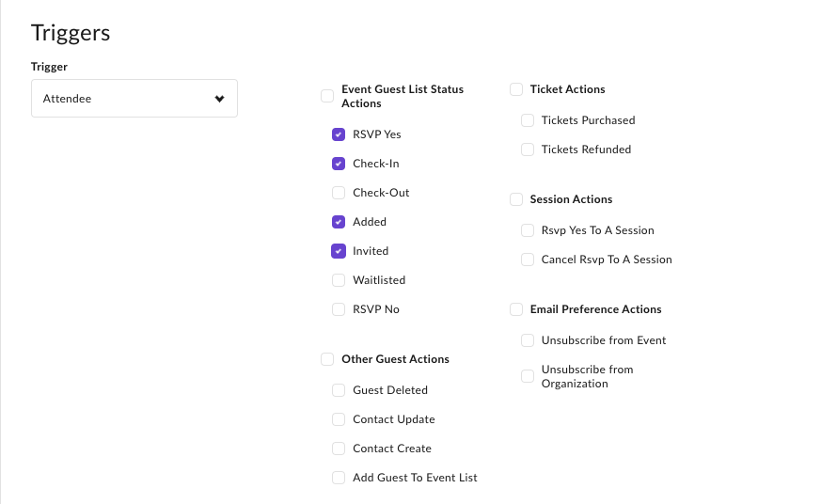Select all Other Guest Actions
Screen dimensions: 821x504
click(x=327, y=359)
